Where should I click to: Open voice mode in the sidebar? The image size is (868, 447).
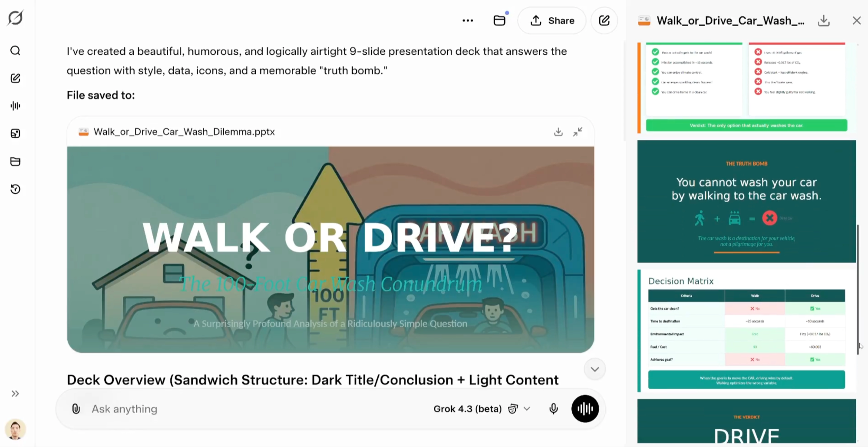pos(16,106)
